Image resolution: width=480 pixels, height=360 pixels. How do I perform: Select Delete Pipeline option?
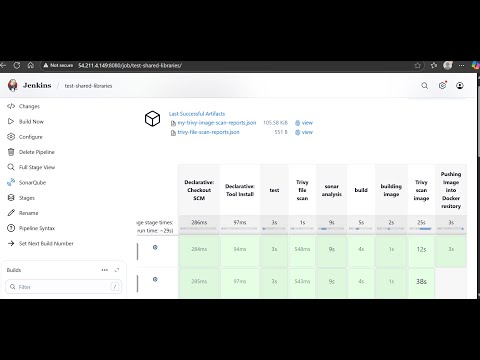coord(37,152)
